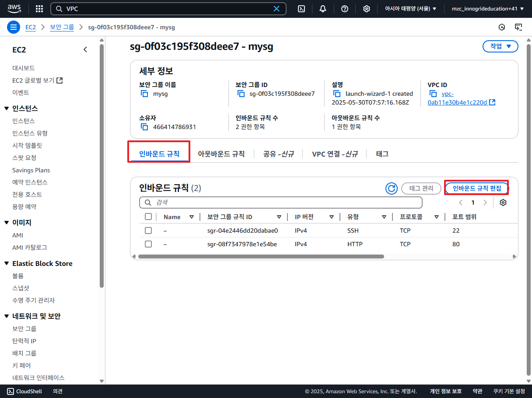The width and height of the screenshot is (532, 398).
Task: Collapse the EC2 sidebar with chevron
Action: [85, 50]
